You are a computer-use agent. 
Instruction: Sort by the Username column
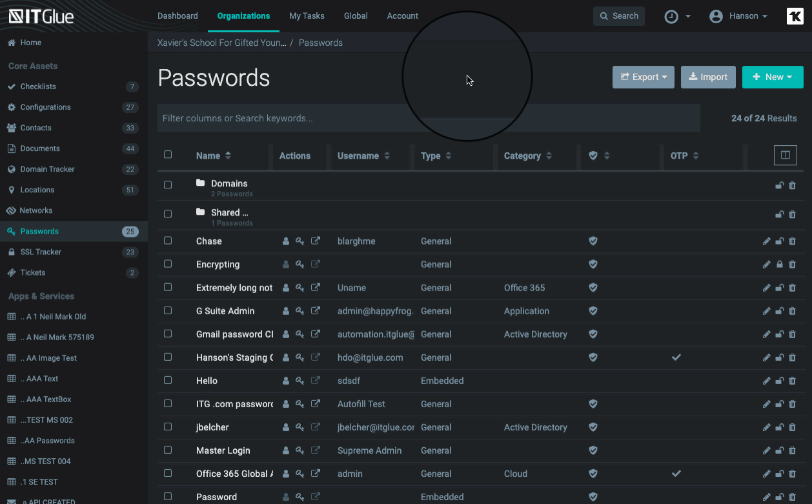363,156
